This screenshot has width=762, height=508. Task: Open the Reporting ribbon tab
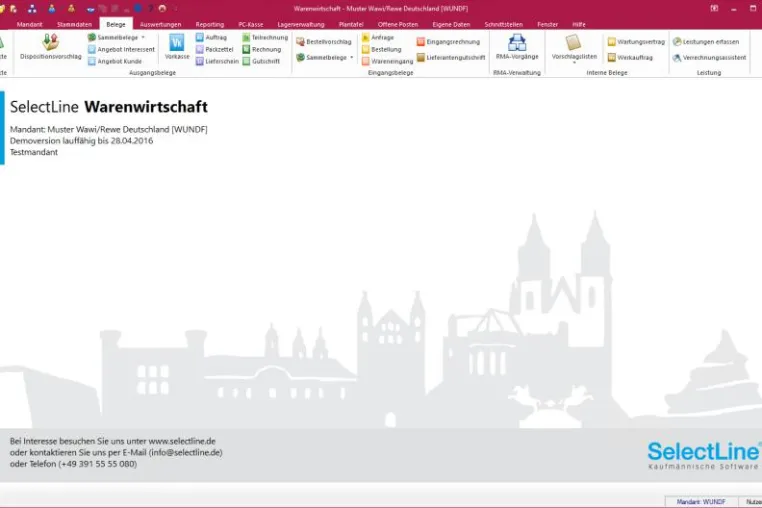tap(210, 24)
